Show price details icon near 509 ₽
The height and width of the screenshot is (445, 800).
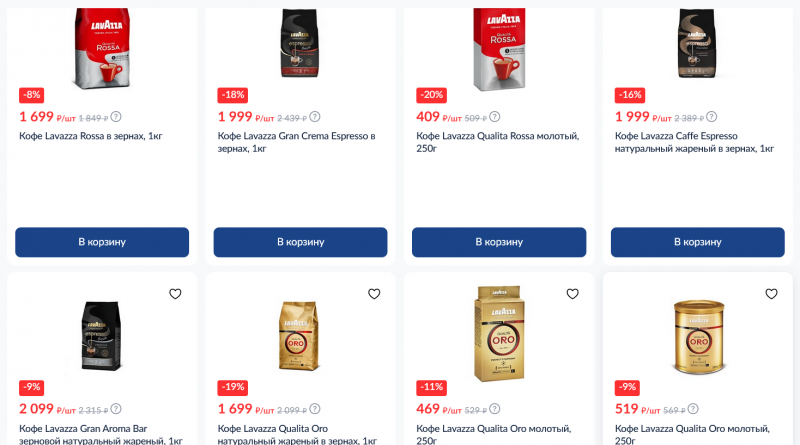pos(494,117)
